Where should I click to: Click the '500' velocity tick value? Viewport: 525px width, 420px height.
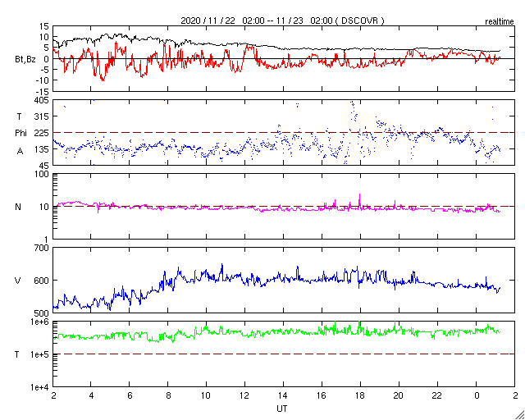[x=42, y=313]
